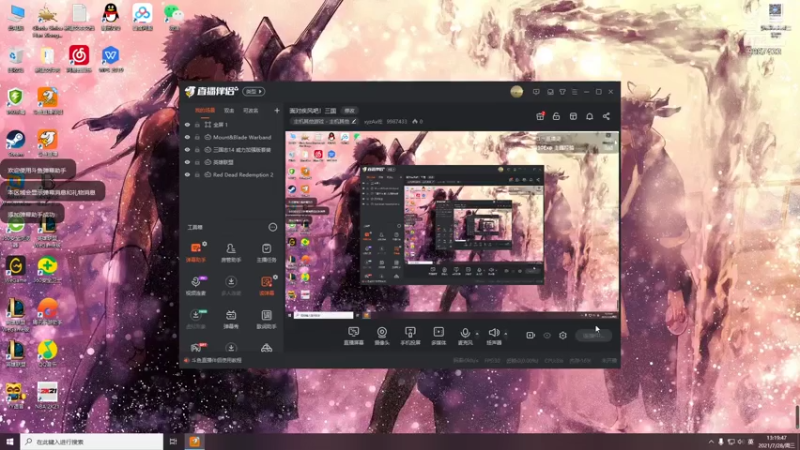Add a new scene with the plus button
Viewport: 800px width, 450px height.
(x=277, y=110)
